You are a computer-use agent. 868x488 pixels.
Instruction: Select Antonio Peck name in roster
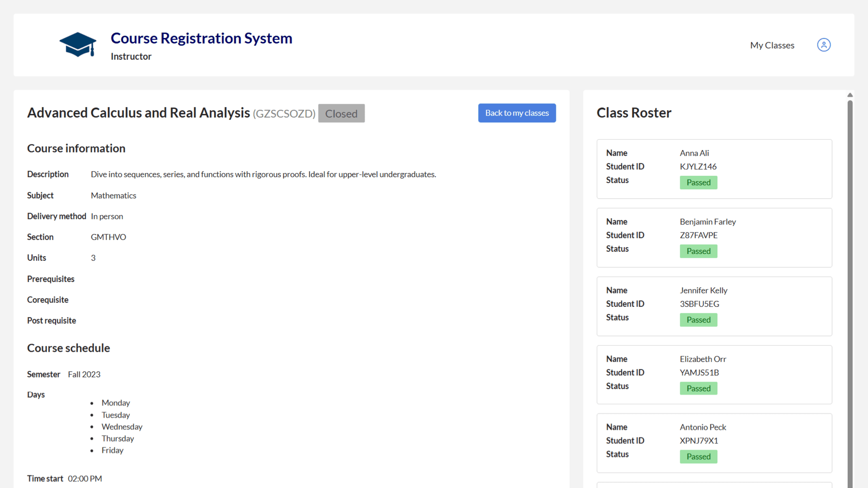click(703, 427)
